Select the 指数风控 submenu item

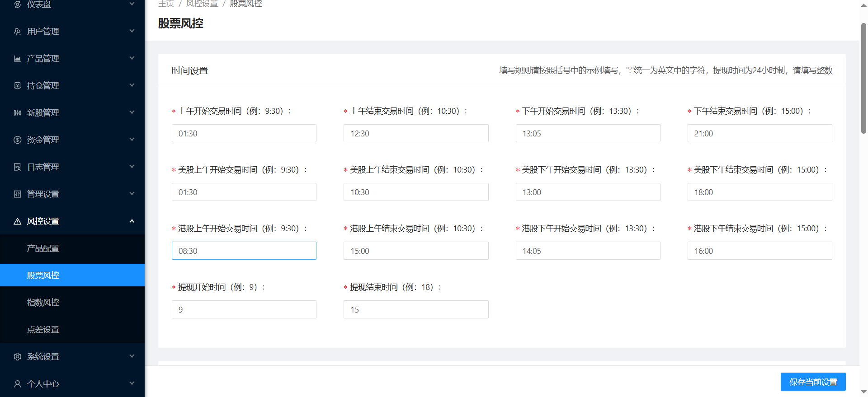coord(43,302)
